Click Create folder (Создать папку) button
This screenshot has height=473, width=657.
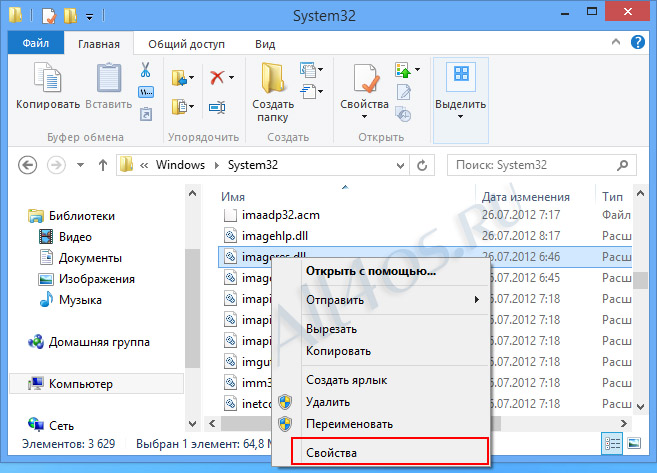[273, 92]
